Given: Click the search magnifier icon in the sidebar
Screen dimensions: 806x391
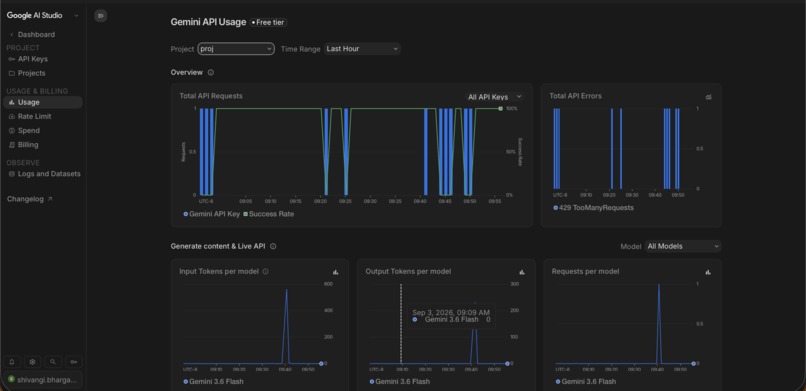Looking at the screenshot, I should click(53, 362).
